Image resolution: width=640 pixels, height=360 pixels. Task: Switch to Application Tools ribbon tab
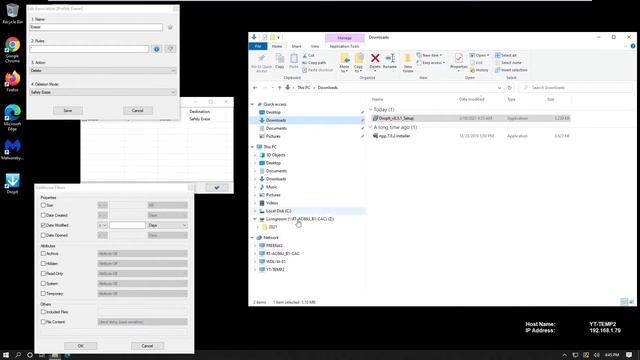tap(344, 46)
